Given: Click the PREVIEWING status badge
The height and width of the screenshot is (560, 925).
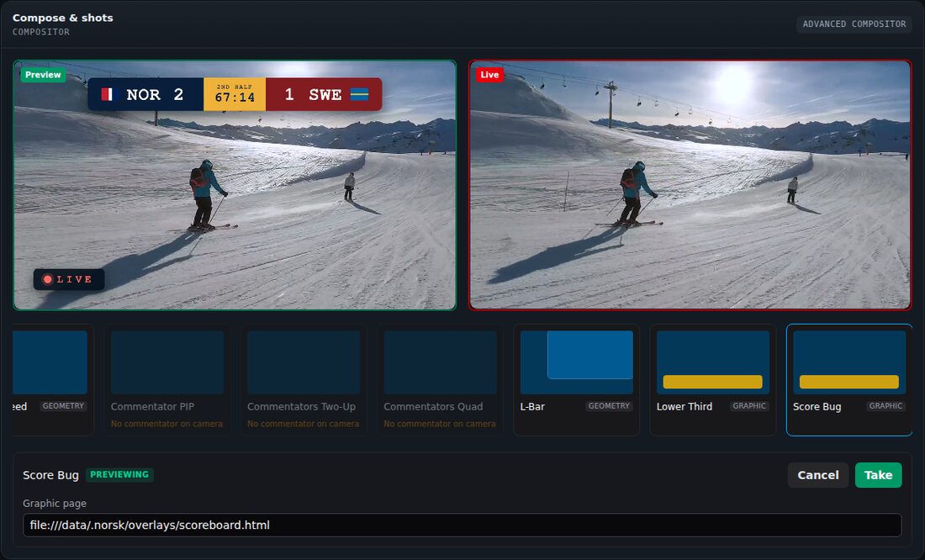Looking at the screenshot, I should pos(119,475).
